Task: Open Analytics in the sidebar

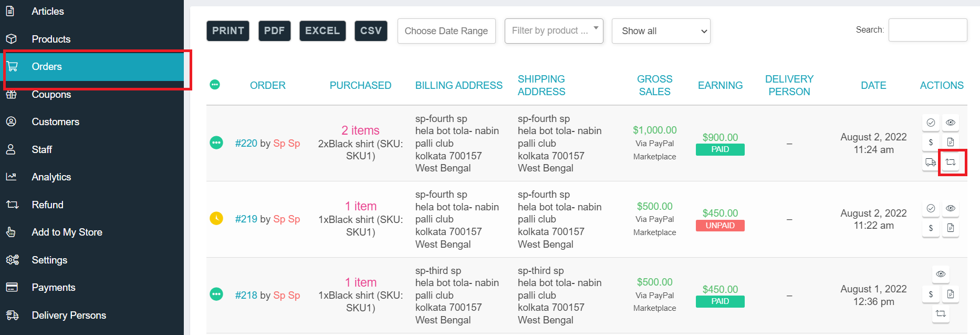Action: click(51, 177)
